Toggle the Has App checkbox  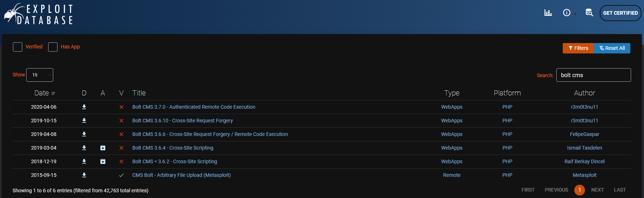(53, 47)
